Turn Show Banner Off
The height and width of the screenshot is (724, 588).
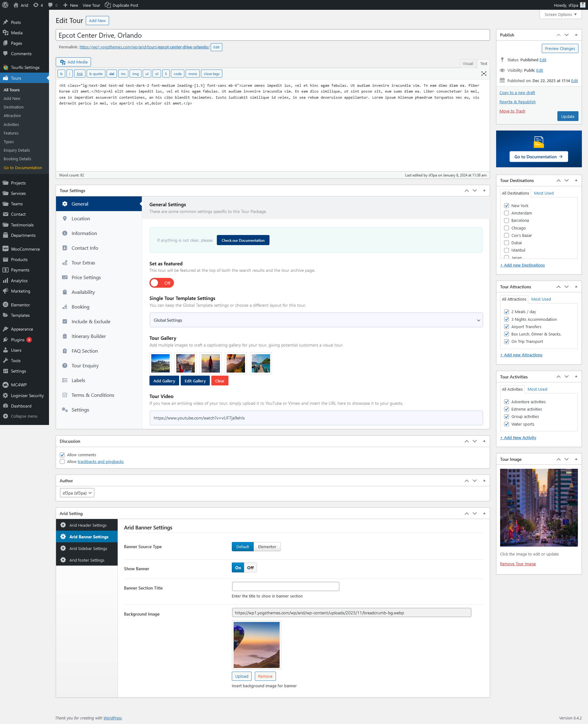250,568
